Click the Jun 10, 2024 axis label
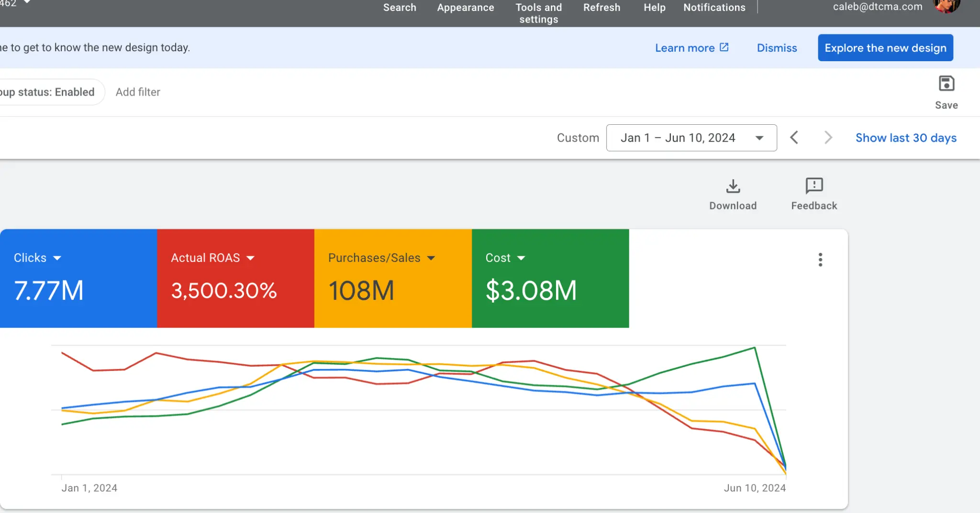980x513 pixels. [x=754, y=488]
